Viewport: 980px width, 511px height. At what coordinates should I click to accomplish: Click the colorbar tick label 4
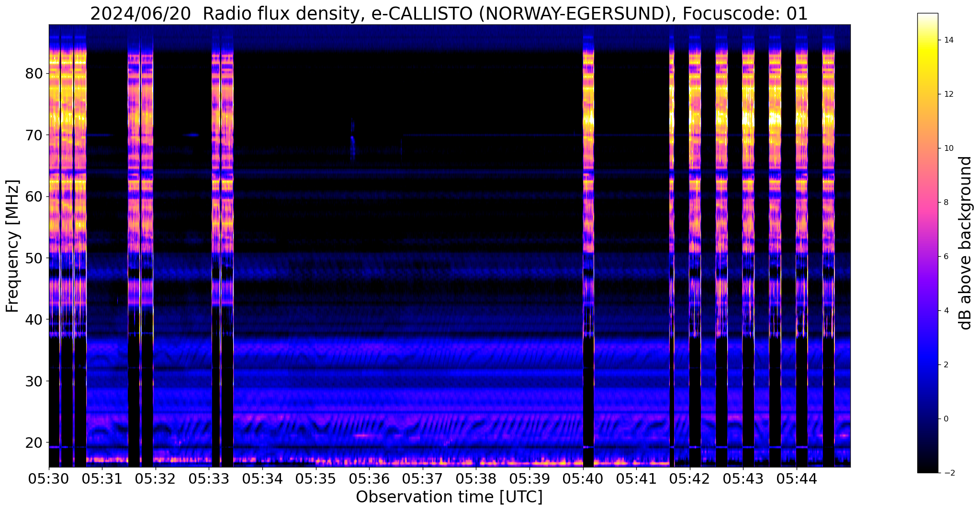click(x=945, y=311)
